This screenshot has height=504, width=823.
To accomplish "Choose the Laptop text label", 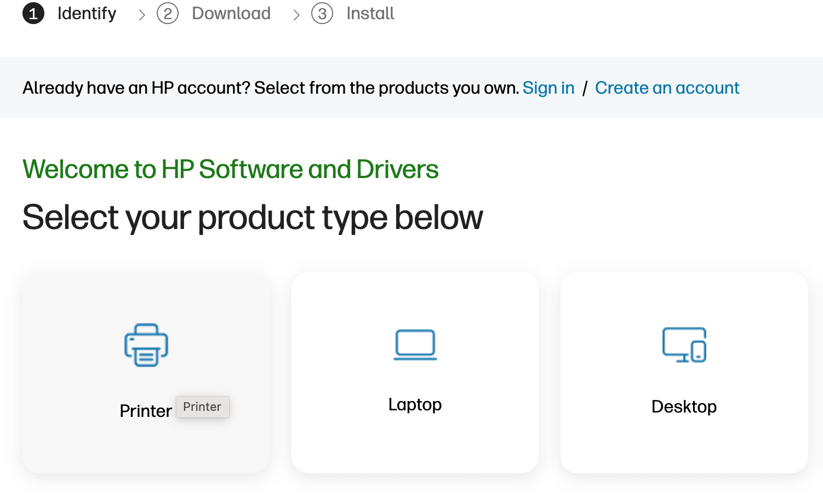I will coord(415,404).
